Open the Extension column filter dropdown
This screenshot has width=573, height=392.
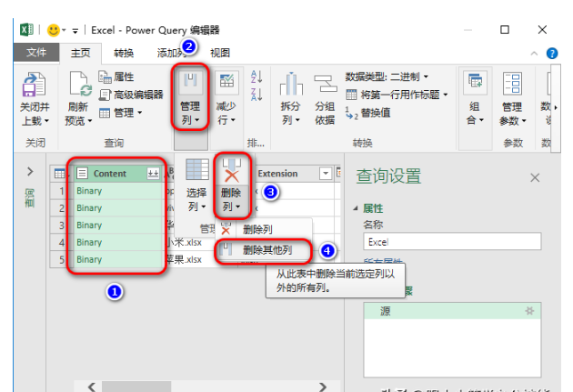[325, 174]
